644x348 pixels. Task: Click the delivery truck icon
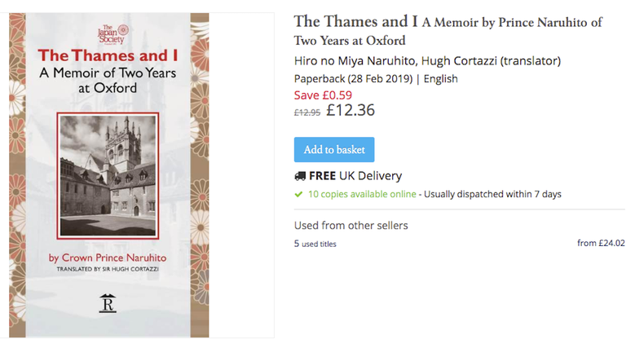300,176
